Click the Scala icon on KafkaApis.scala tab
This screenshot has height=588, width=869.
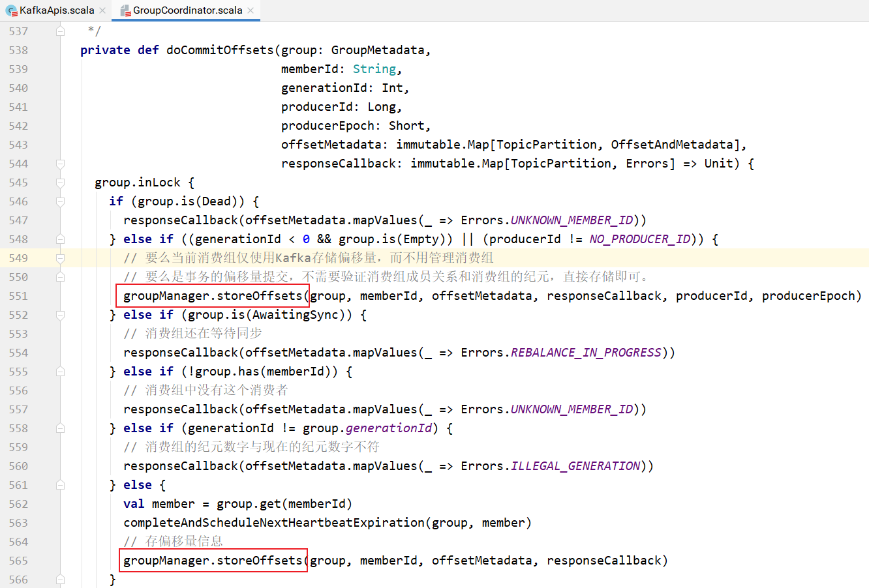click(11, 10)
